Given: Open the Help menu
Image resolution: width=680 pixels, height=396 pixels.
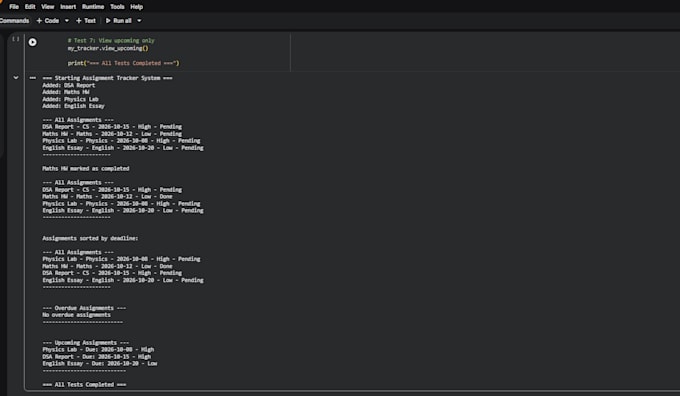Looking at the screenshot, I should [x=137, y=7].
